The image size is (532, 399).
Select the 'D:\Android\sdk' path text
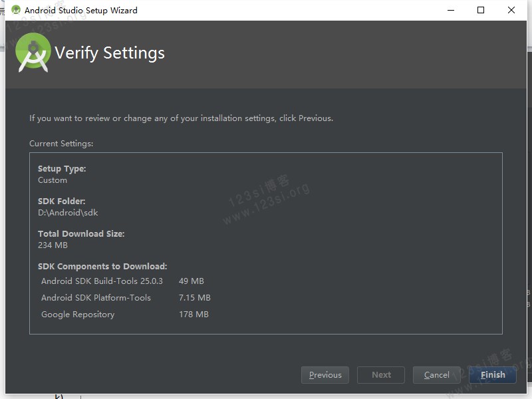[x=68, y=213]
